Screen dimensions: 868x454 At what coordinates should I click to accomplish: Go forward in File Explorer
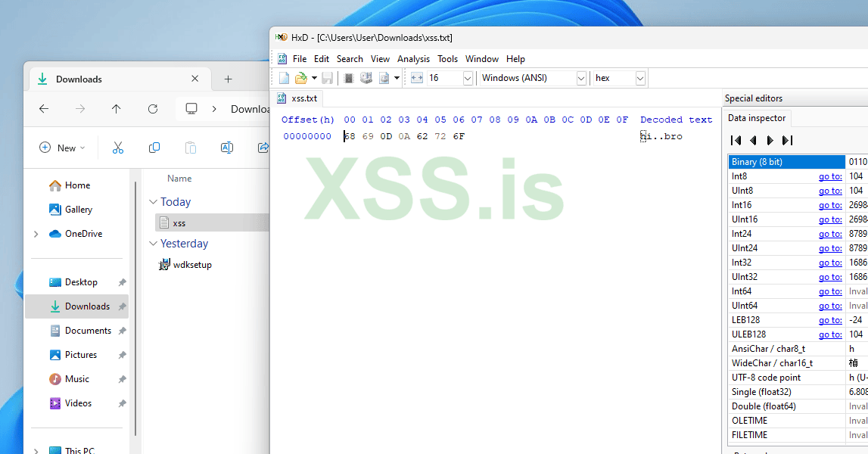tap(80, 108)
